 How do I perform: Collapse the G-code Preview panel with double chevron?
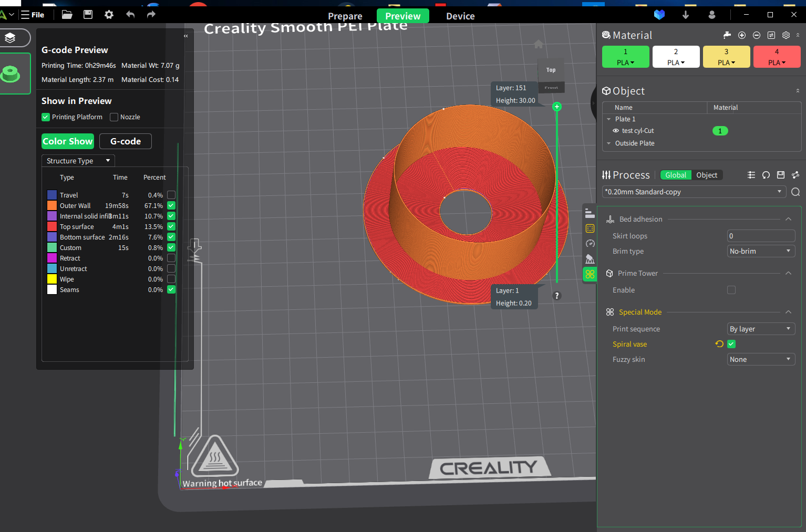tap(185, 36)
